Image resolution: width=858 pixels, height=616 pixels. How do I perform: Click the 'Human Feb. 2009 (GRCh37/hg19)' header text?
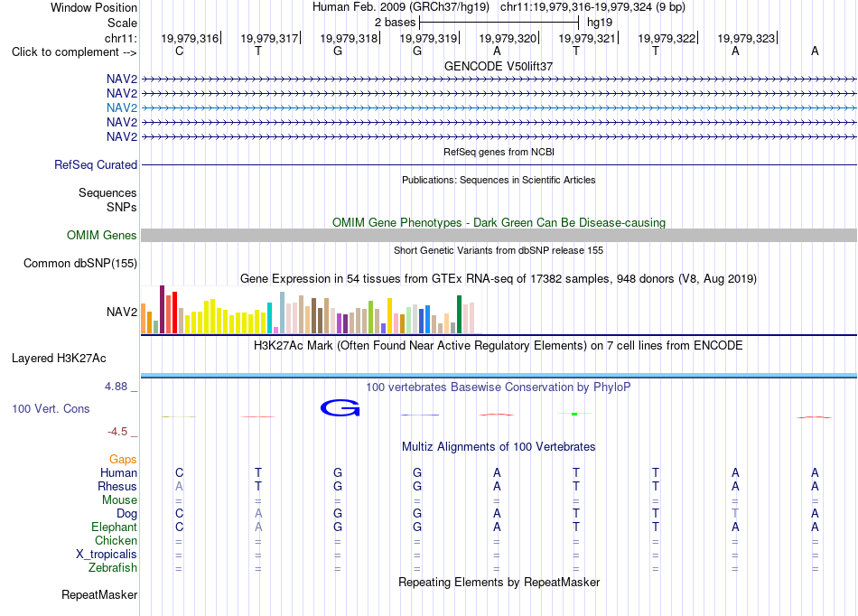pos(402,7)
